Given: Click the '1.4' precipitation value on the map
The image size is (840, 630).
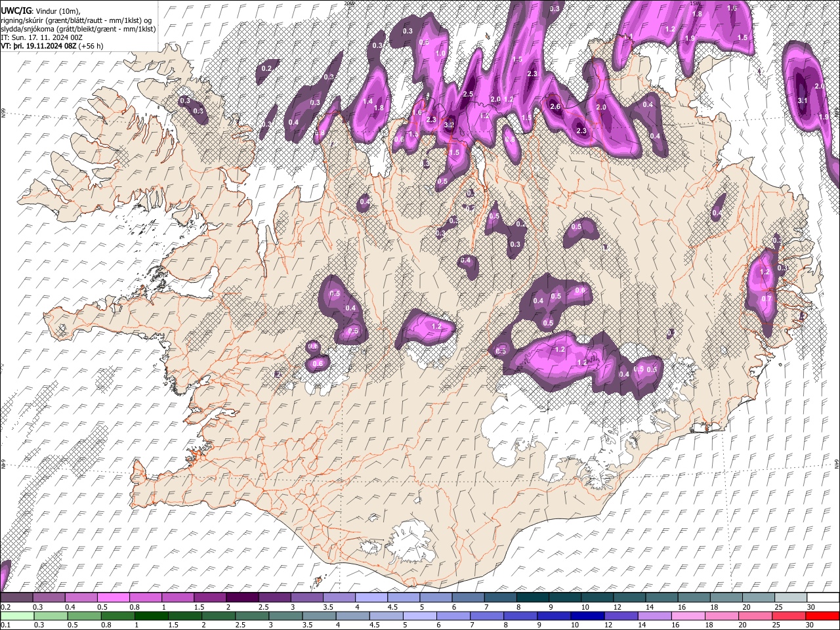Looking at the screenshot, I should pos(367,102).
